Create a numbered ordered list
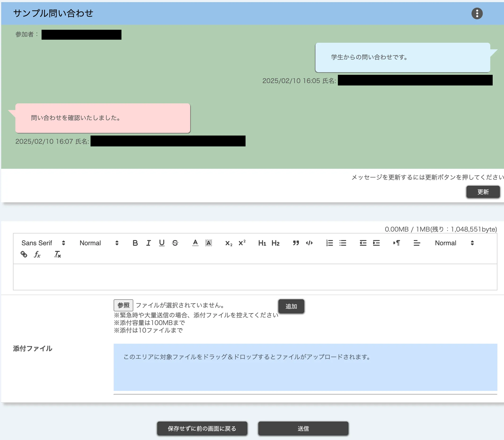Viewport: 504px width, 440px height. point(329,243)
